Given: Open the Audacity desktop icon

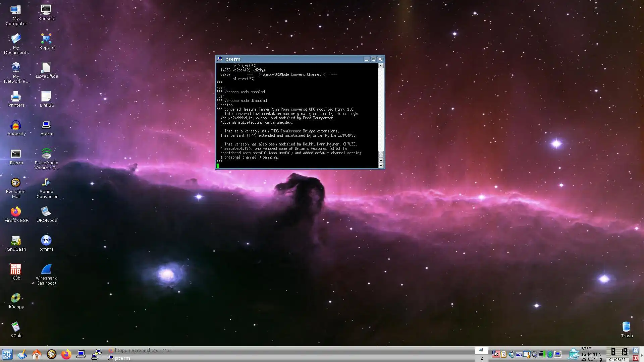Looking at the screenshot, I should 16,125.
